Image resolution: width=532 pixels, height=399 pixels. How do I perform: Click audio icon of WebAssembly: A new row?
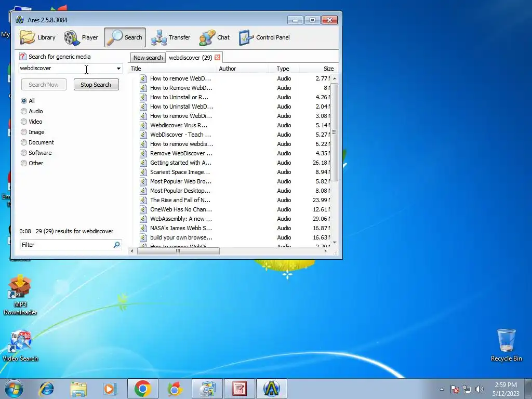pos(143,219)
